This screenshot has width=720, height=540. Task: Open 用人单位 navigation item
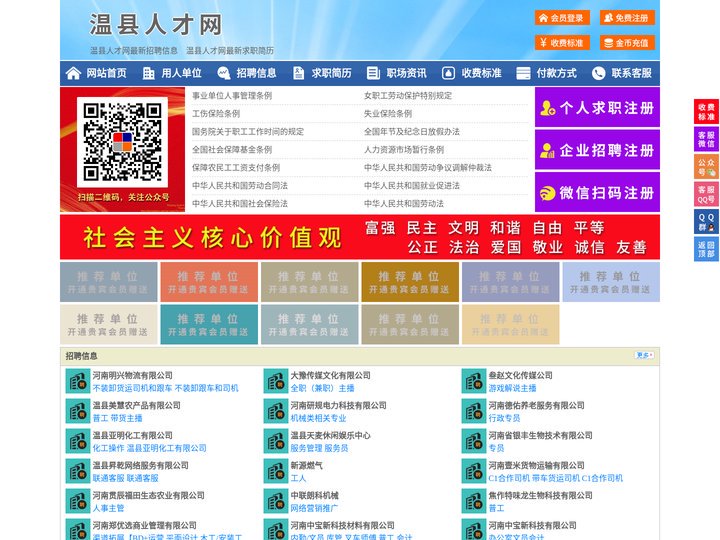tap(181, 73)
